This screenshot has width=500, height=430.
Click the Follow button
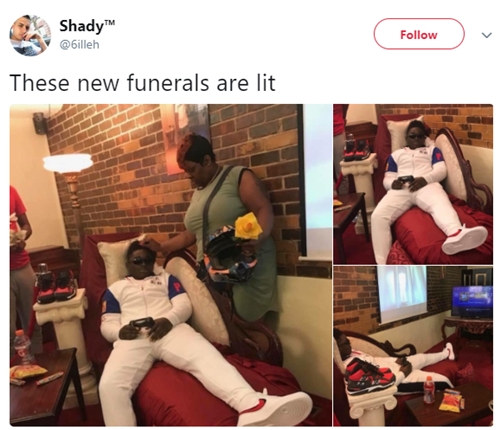click(x=419, y=34)
